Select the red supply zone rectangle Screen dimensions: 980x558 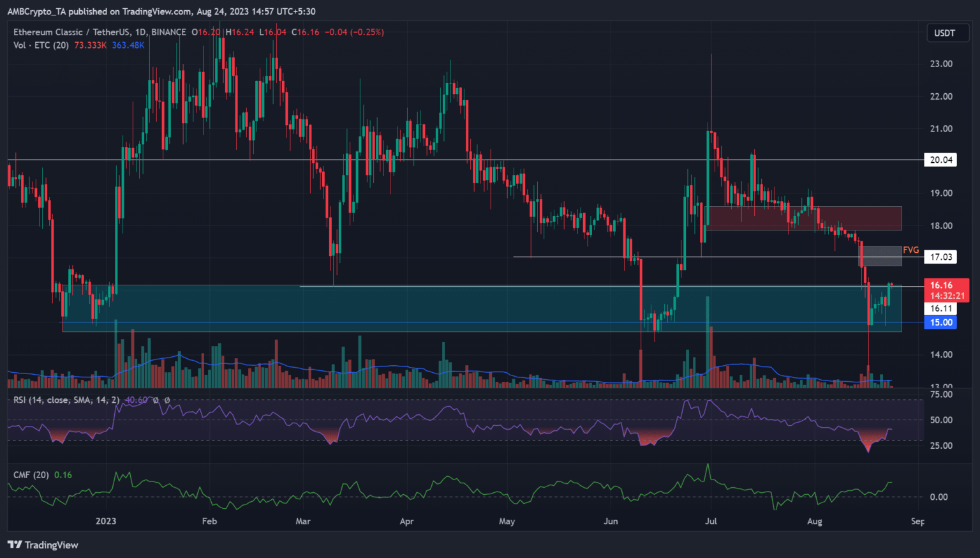(804, 218)
